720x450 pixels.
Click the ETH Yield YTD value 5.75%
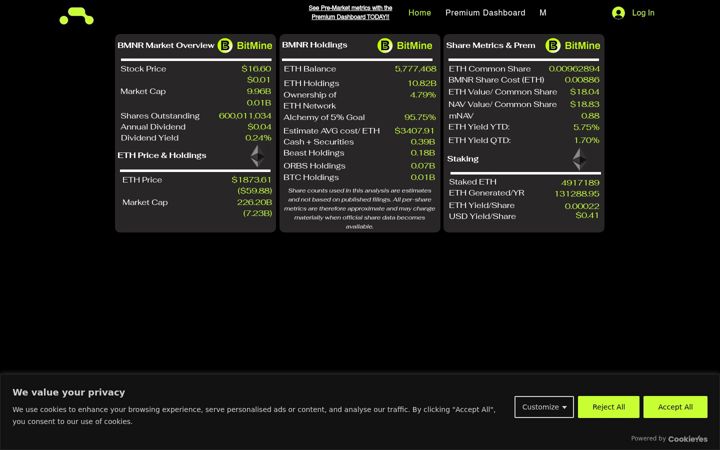pyautogui.click(x=586, y=127)
